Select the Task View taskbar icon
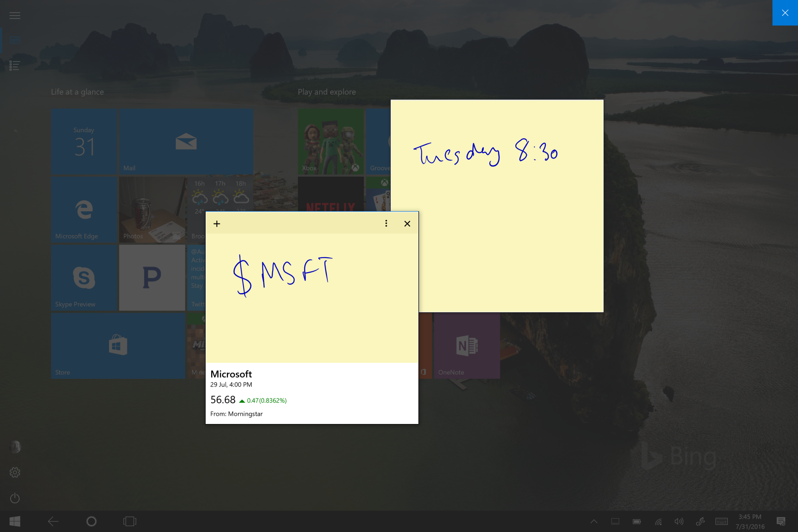The width and height of the screenshot is (798, 532). point(129,521)
